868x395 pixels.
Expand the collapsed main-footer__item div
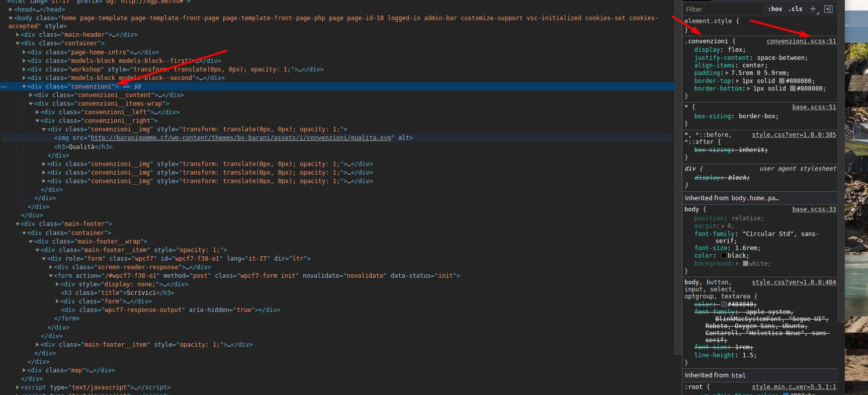coord(37,345)
